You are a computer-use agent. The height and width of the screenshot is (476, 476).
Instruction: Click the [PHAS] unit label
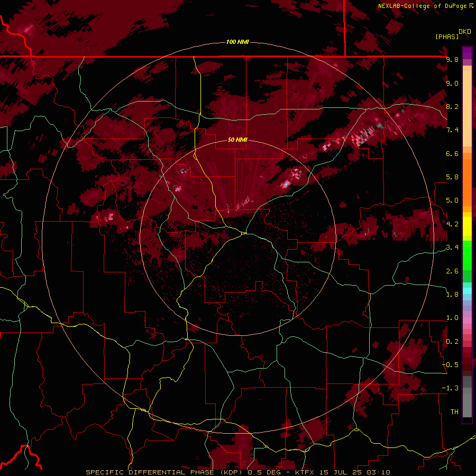pyautogui.click(x=447, y=36)
